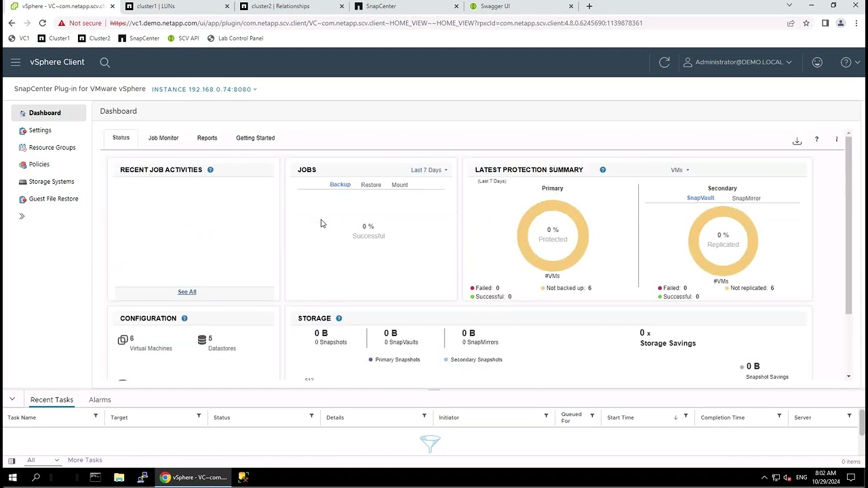
Task: Click the dashboard vertical scrollbar
Action: tap(848, 224)
